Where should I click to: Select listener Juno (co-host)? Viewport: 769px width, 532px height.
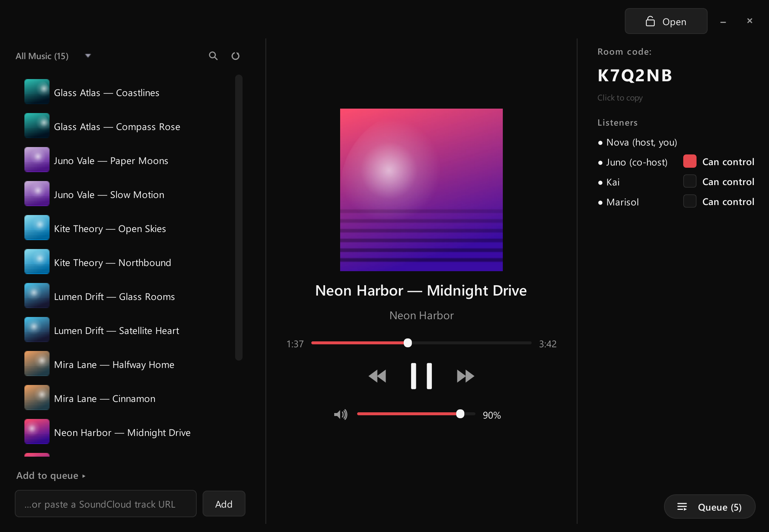633,162
